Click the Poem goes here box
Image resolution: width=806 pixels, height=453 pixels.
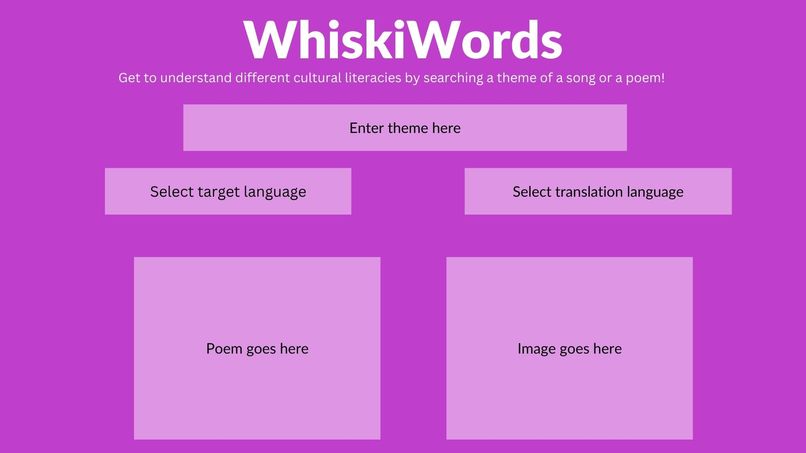pyautogui.click(x=257, y=348)
